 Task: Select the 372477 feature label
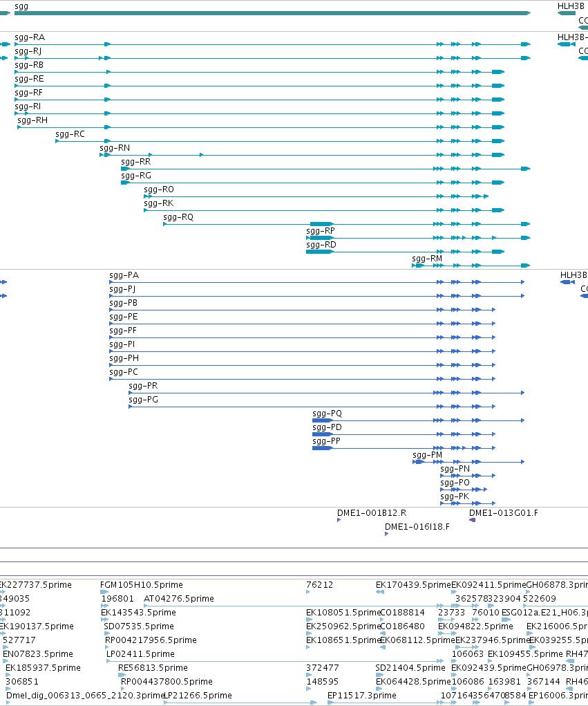323,668
